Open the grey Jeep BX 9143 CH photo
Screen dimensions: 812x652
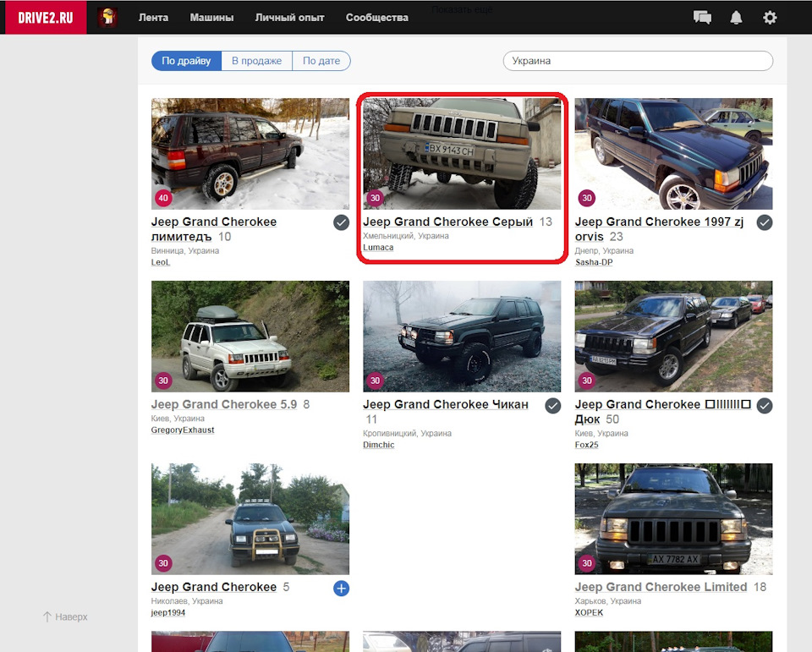(462, 154)
